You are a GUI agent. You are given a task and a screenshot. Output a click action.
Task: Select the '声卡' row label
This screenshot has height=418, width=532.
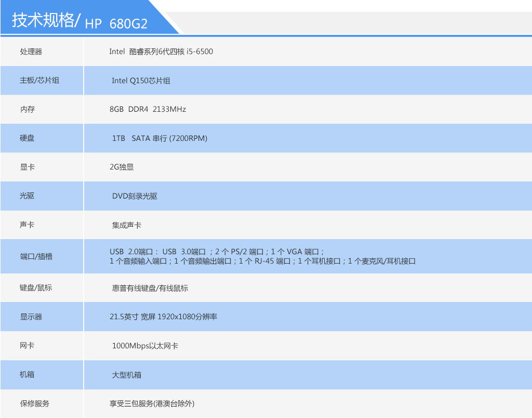click(27, 225)
